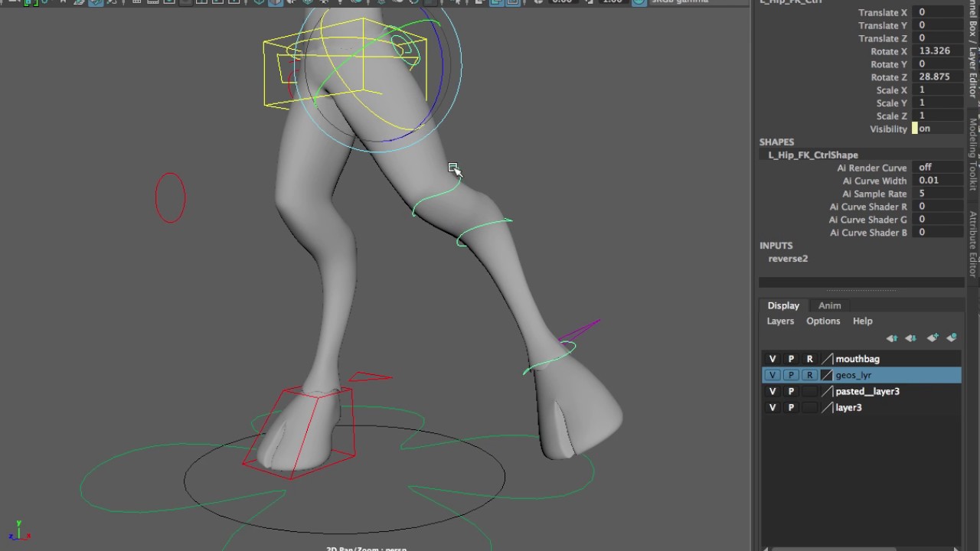Screen dimensions: 980x551
Task: Click the color swatch of mouthbag layer
Action: pos(827,359)
